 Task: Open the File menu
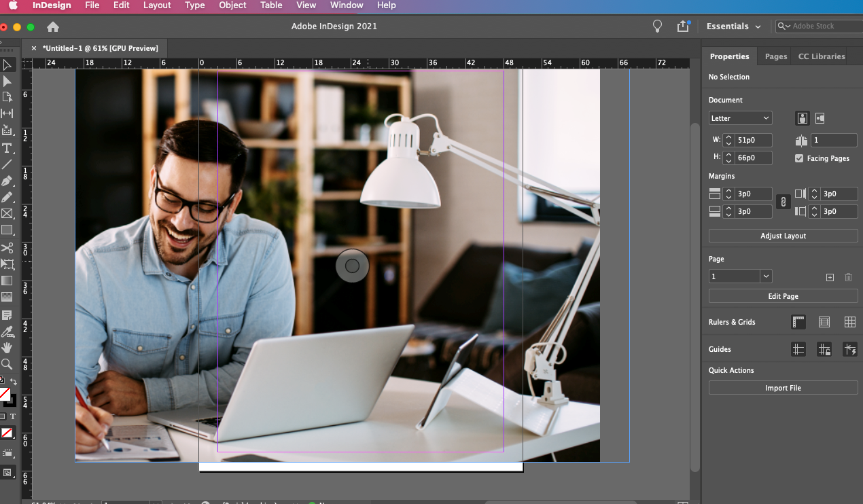point(92,5)
